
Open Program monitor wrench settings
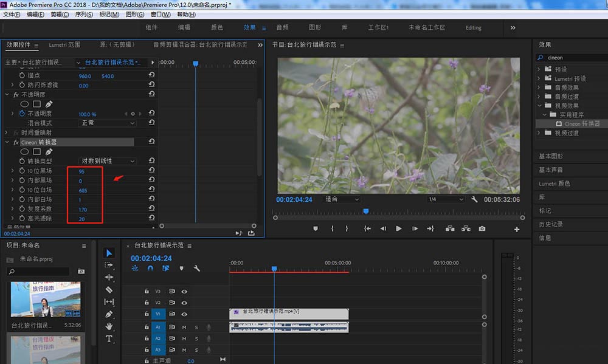pos(474,199)
